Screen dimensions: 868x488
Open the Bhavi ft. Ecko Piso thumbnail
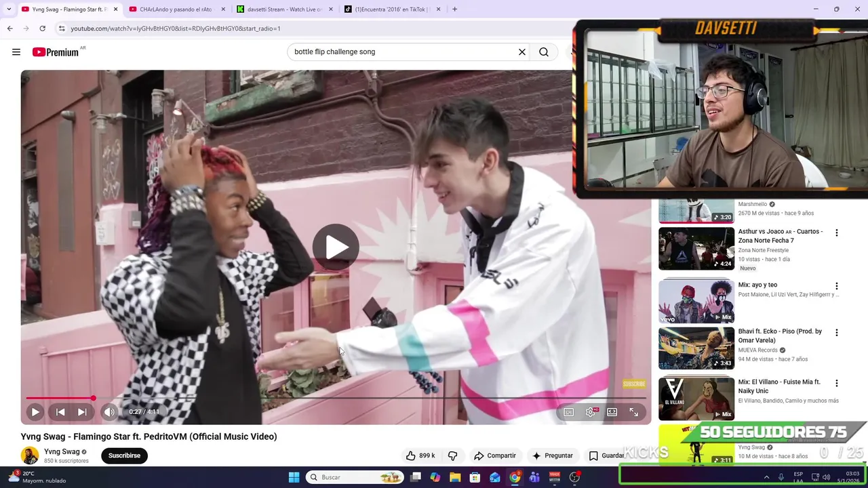click(x=696, y=348)
